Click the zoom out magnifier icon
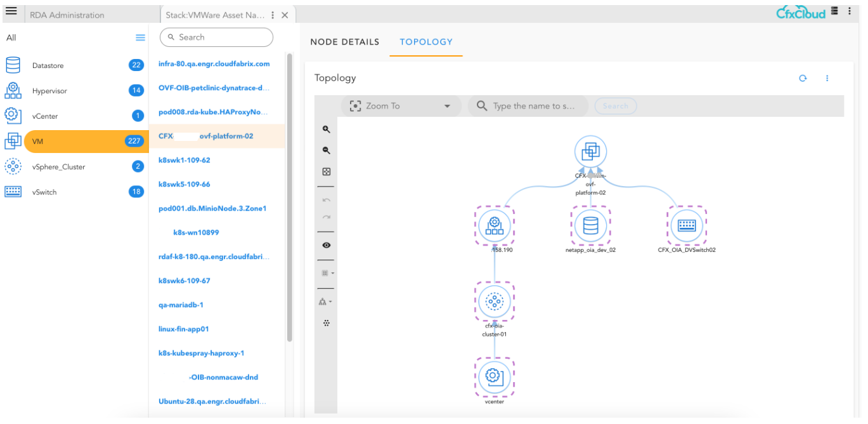868x424 pixels. coord(327,150)
